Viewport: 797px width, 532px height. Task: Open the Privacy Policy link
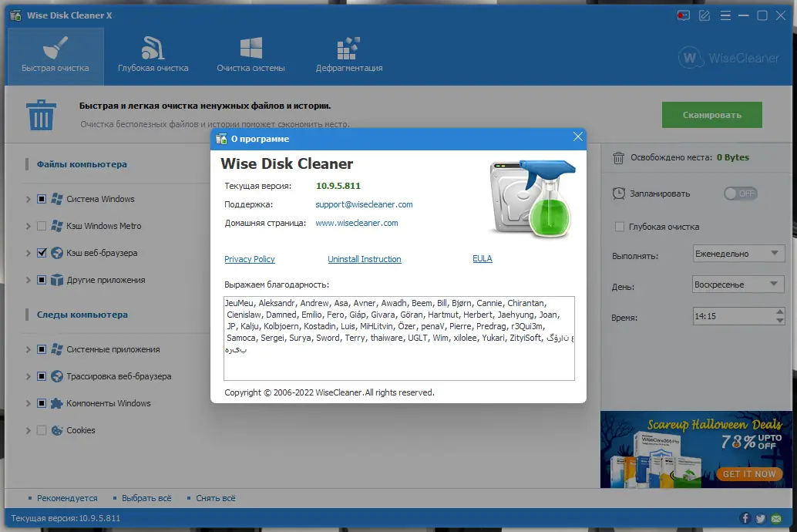[250, 259]
